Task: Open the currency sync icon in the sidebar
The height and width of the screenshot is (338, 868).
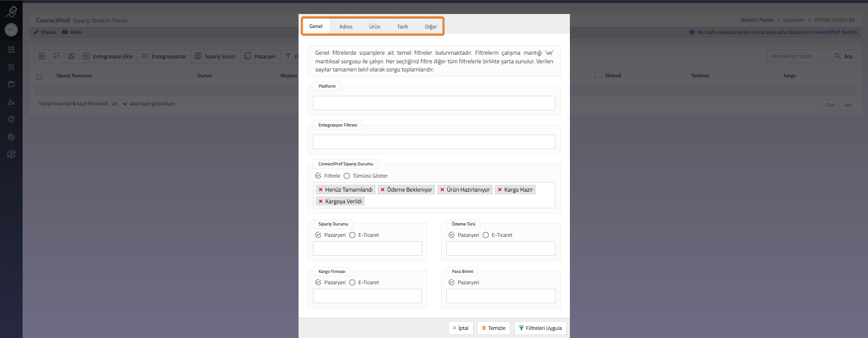Action: coord(11,154)
